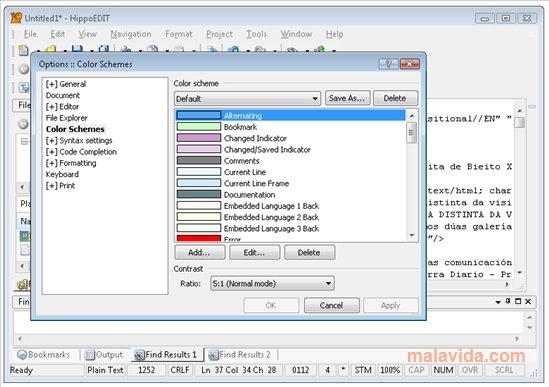Click the Cancel button

(331, 305)
